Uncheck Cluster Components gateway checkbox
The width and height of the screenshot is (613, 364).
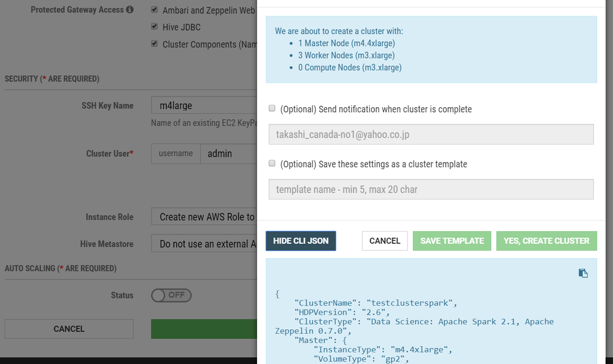coord(155,44)
